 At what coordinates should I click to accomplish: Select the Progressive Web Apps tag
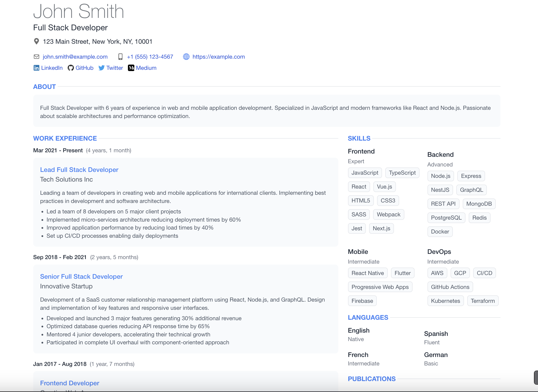pos(380,287)
